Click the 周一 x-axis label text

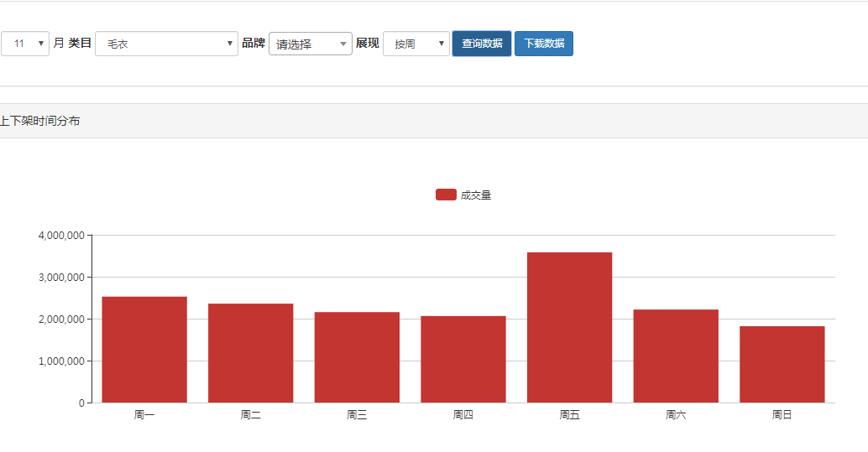[x=144, y=414]
